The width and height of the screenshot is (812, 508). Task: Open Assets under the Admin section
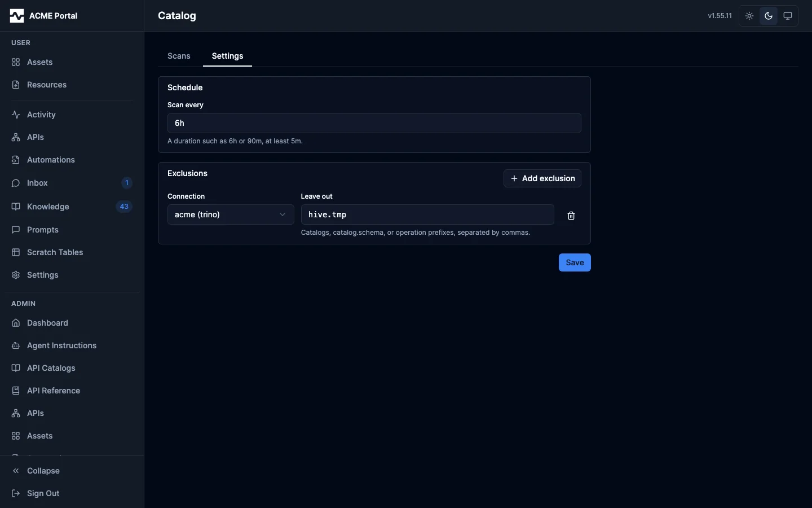coord(72,436)
